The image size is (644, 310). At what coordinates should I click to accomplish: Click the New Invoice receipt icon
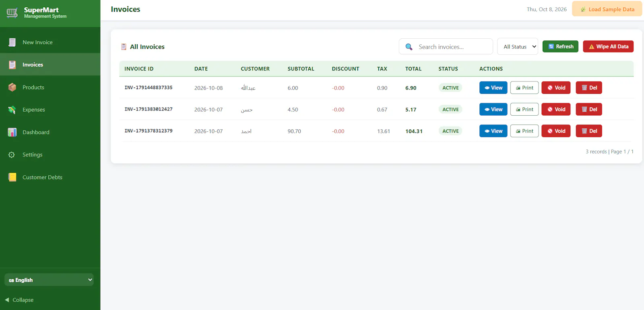pyautogui.click(x=12, y=42)
